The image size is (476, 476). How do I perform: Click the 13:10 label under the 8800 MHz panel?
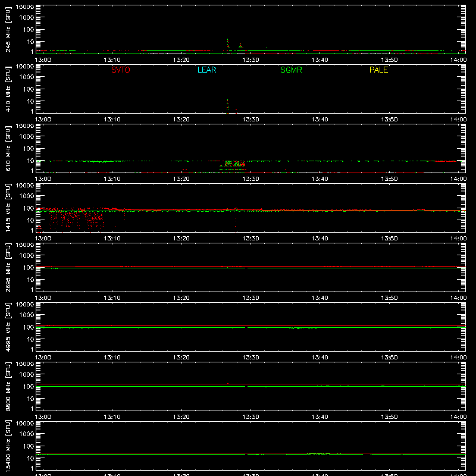(112, 417)
